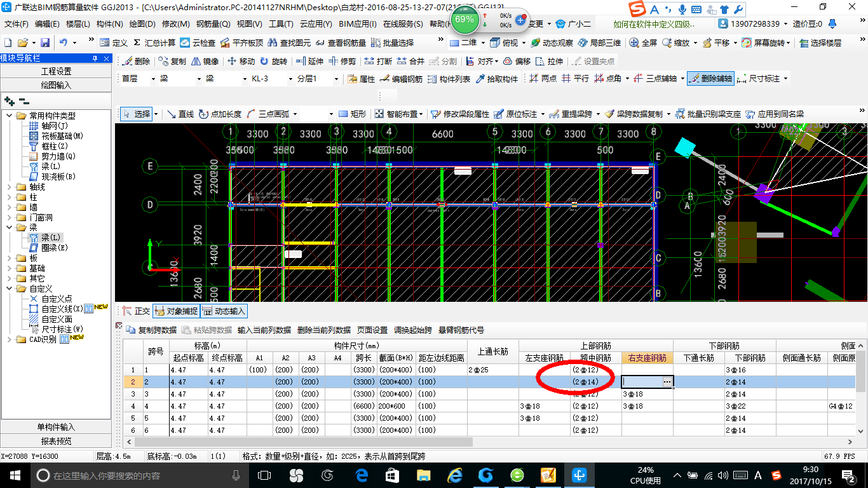The image size is (868, 488).
Task: Open 查找图元 find element
Action: 290,43
